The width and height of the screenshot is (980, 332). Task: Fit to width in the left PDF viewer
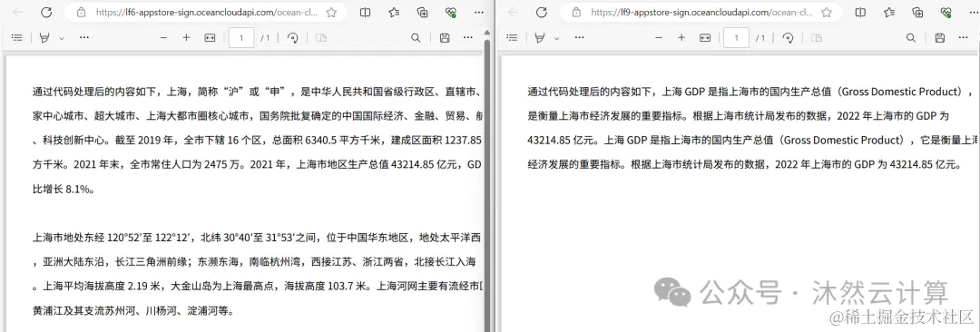(x=210, y=38)
